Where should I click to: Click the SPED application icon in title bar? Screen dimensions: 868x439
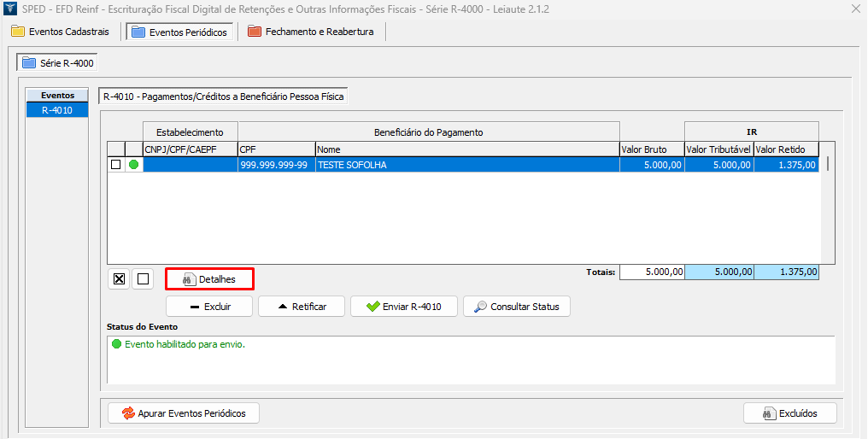pos(9,9)
